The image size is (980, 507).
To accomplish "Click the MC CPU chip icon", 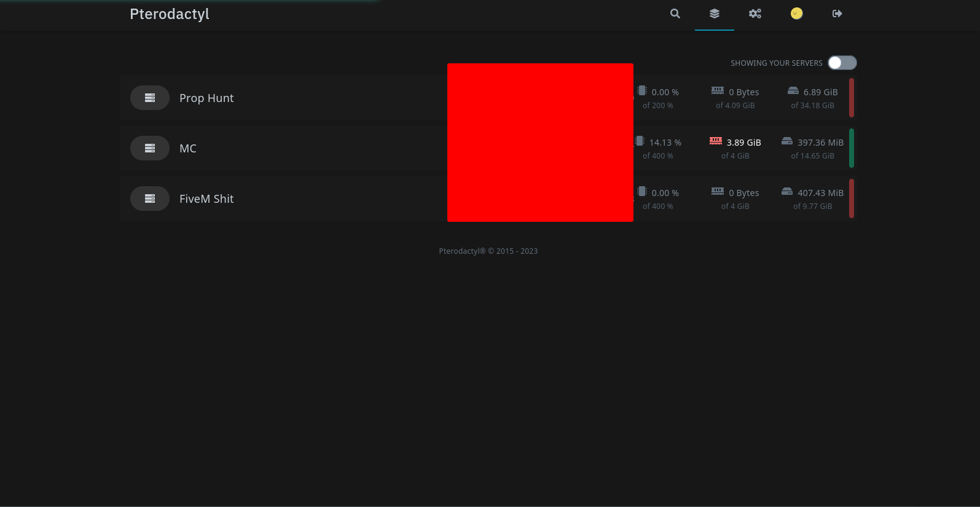I will click(x=639, y=141).
